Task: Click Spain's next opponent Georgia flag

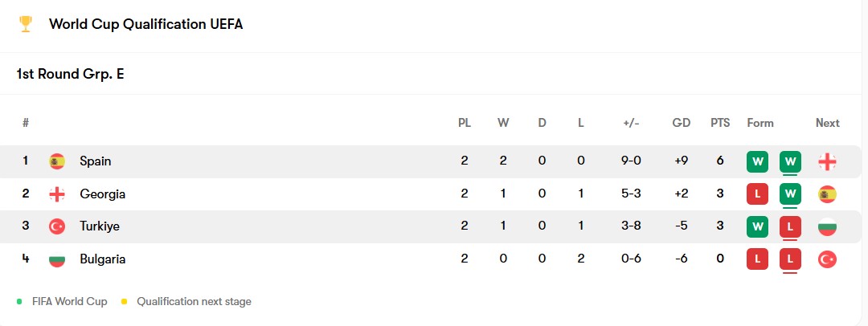Action: click(x=827, y=161)
